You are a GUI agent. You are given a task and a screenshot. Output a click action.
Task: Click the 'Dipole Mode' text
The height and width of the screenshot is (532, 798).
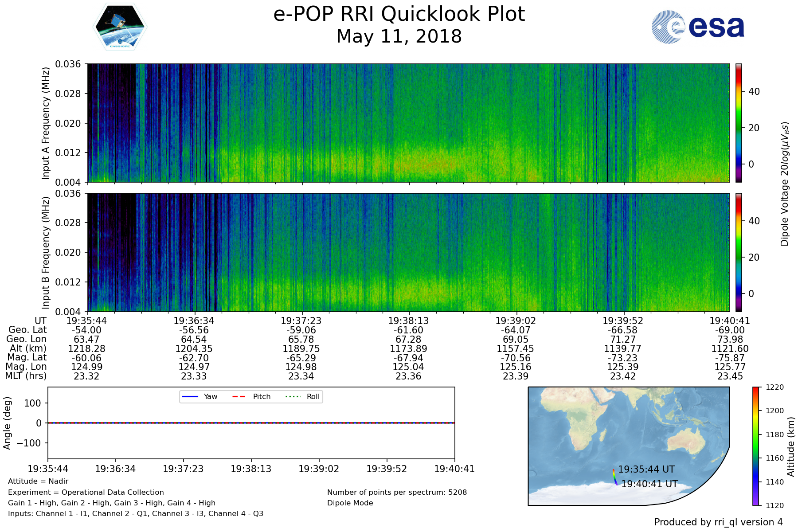click(350, 503)
